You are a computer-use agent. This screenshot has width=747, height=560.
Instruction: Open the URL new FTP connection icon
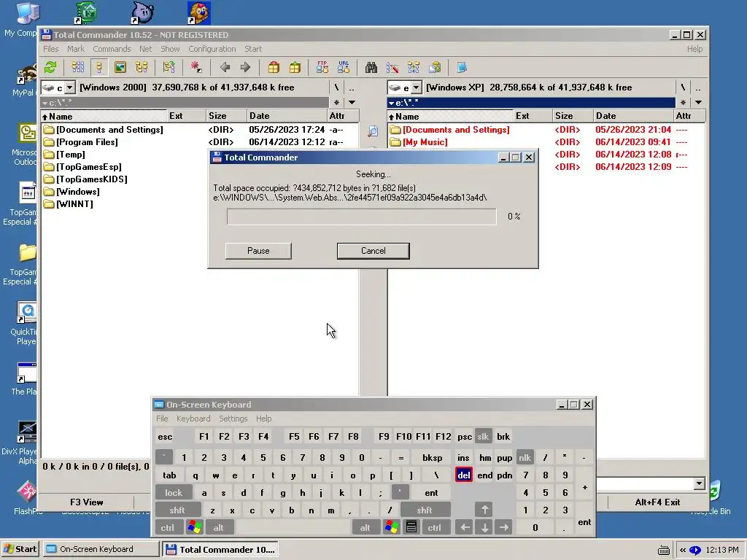point(344,68)
